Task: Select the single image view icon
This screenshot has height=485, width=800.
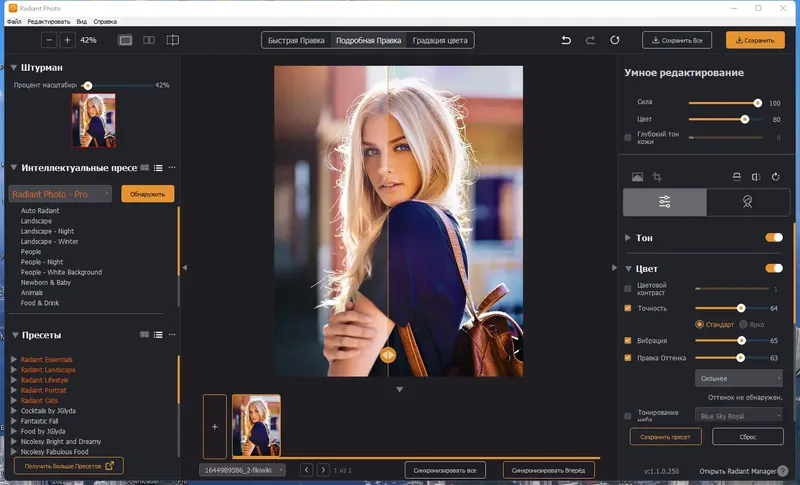Action: (x=125, y=40)
